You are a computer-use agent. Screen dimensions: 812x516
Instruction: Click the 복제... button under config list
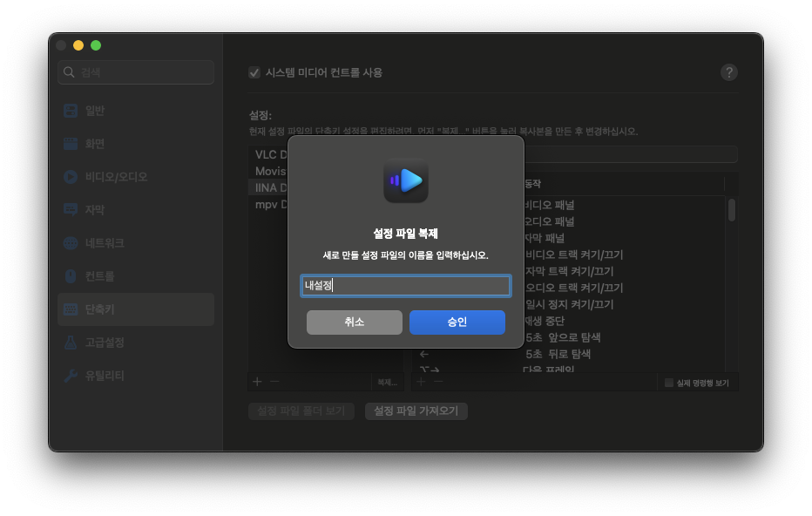(387, 383)
